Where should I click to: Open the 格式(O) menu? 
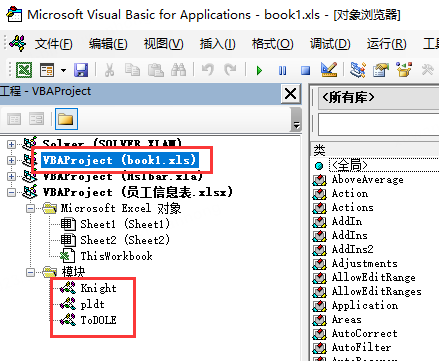273,44
